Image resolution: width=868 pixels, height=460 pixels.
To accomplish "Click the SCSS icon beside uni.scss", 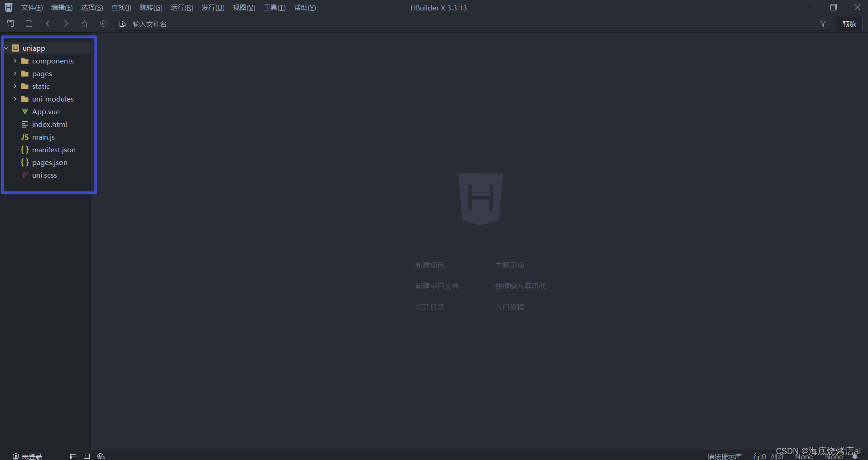I will pyautogui.click(x=25, y=175).
